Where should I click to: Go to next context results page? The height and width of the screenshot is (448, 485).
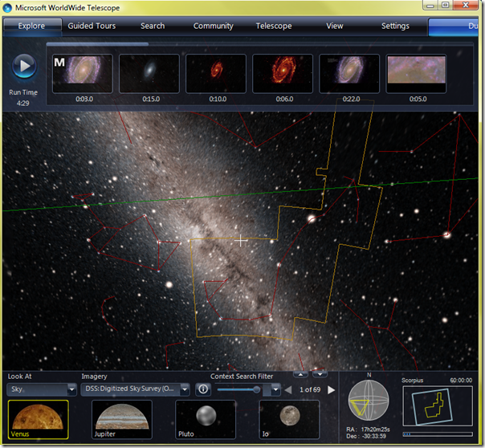[332, 390]
